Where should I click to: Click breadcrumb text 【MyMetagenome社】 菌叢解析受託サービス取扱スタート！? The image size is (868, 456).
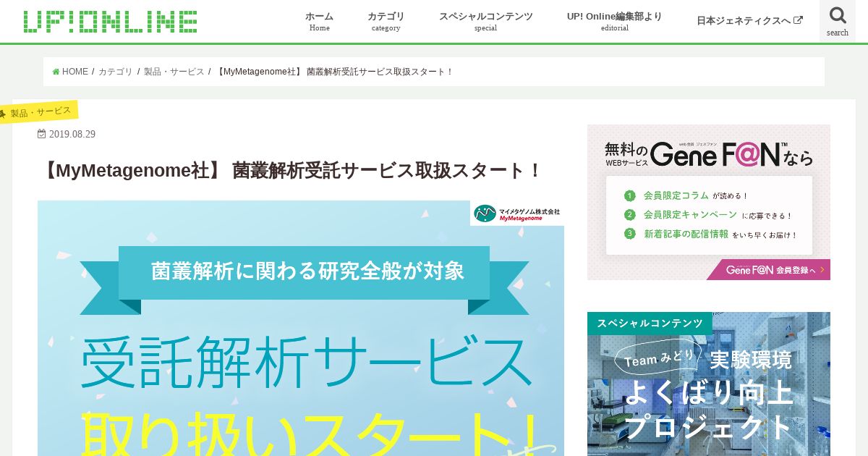[334, 72]
